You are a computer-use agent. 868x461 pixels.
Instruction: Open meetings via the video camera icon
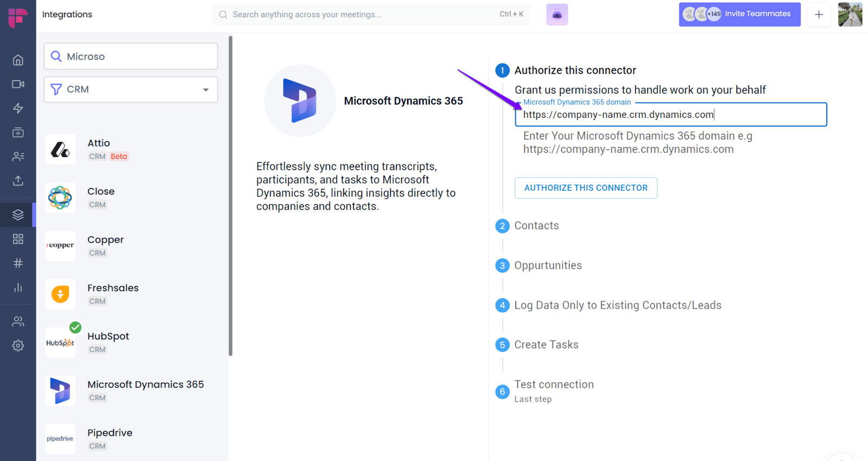[x=18, y=84]
